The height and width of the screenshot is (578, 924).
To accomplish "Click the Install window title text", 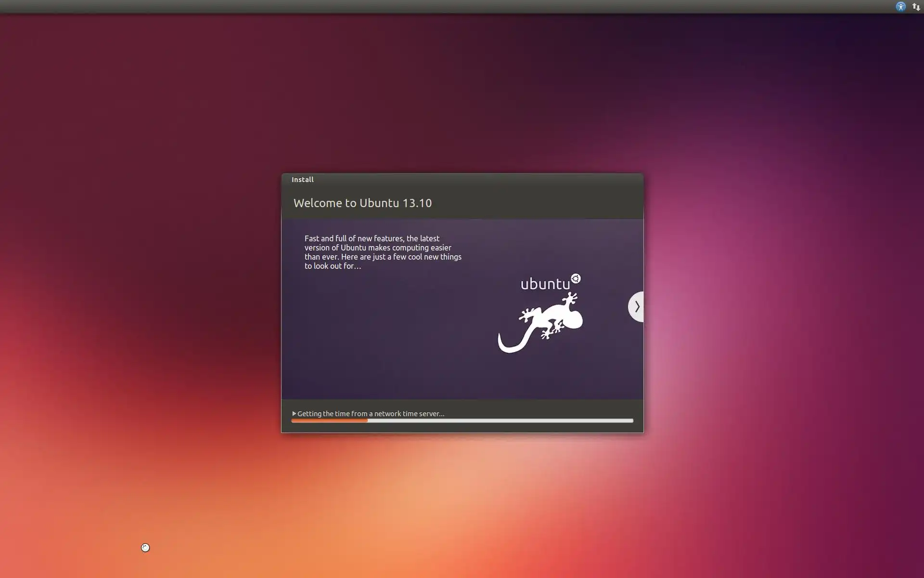I will click(302, 180).
